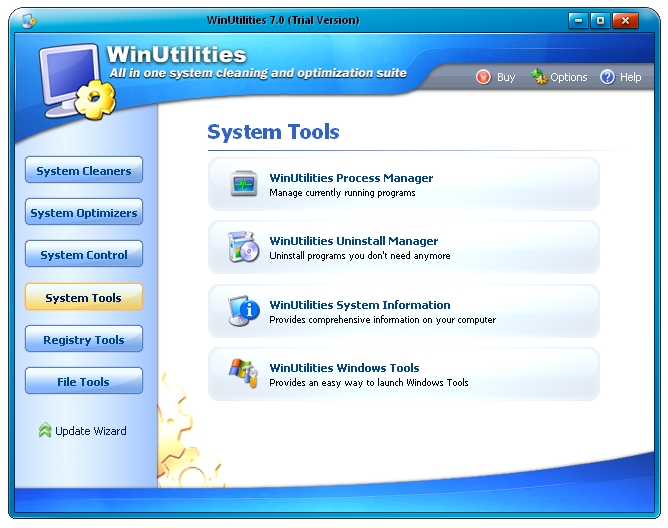Open WinUtilities Uninstall Manager
Screen dimensions: 668x528
pos(403,247)
